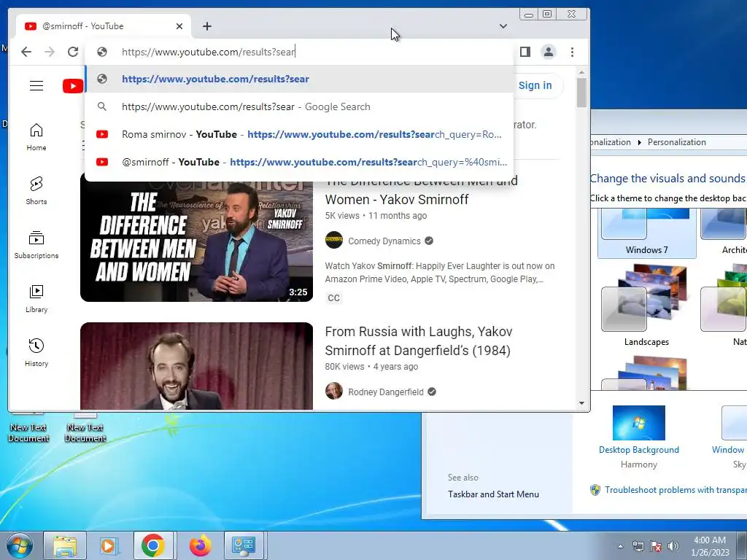Click the volume speaker tray icon
The width and height of the screenshot is (747, 560).
coord(673,546)
